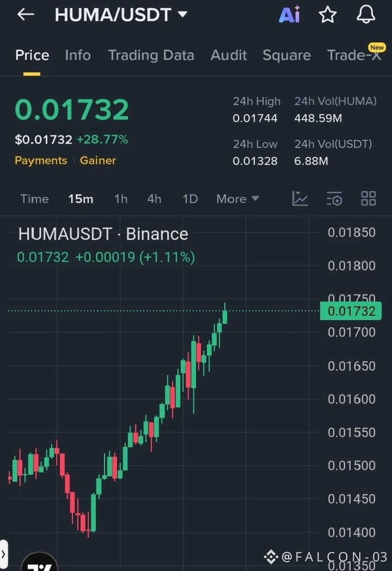Select the 15m chart interval
This screenshot has width=392, height=571.
[81, 199]
